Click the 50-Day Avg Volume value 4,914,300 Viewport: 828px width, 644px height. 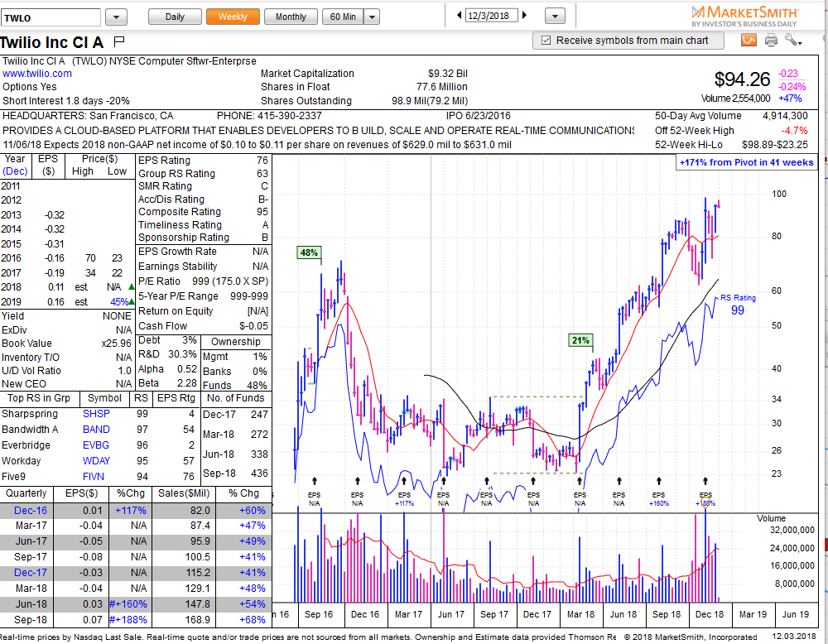coord(785,116)
